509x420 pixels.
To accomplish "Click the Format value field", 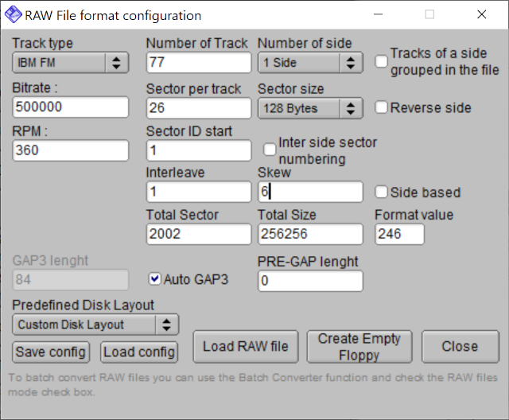I will pyautogui.click(x=399, y=234).
